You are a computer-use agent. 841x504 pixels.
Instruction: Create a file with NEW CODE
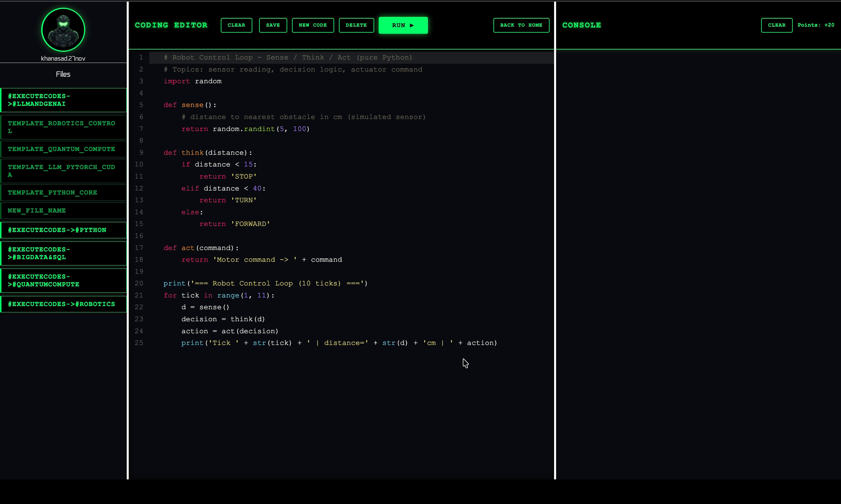(312, 25)
